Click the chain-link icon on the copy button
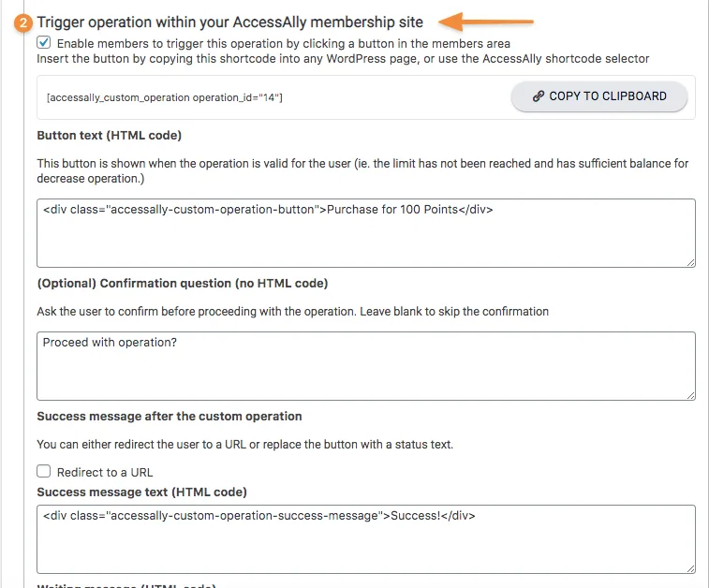 (538, 96)
